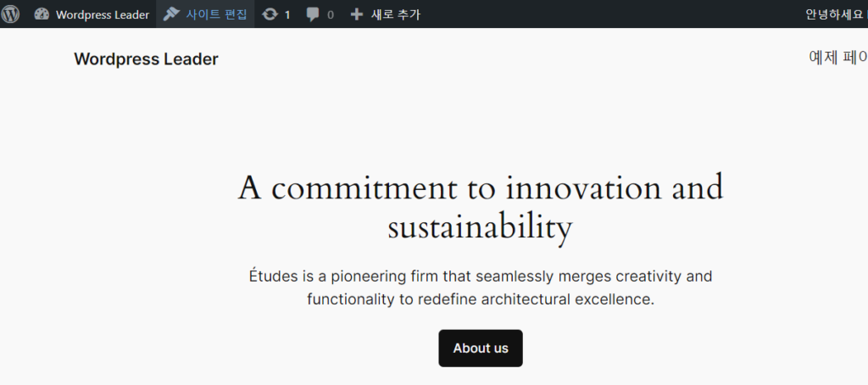Click the Wordpress Leader site title link
868x385 pixels.
[x=146, y=59]
